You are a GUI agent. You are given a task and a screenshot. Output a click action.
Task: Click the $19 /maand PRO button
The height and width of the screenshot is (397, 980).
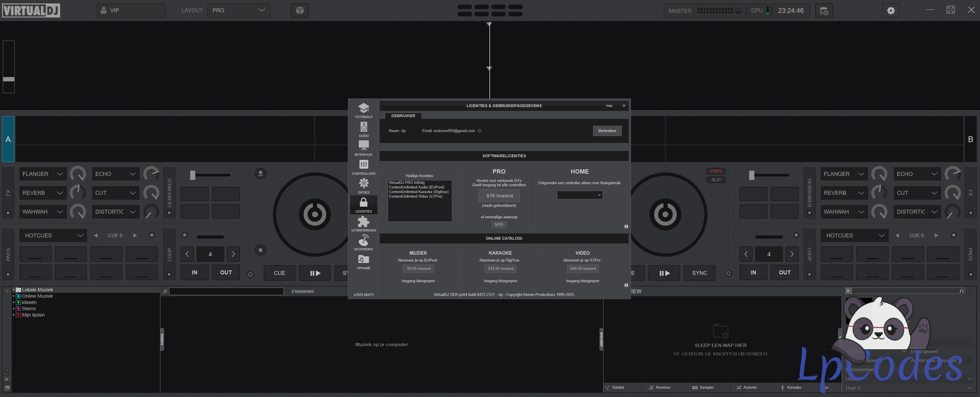pyautogui.click(x=499, y=196)
